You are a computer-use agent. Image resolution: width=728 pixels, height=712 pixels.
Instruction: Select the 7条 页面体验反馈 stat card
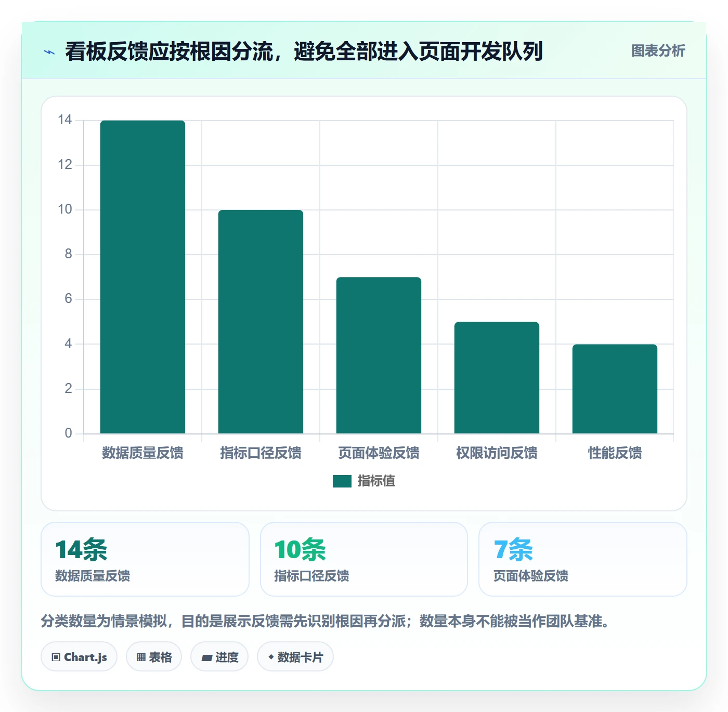(x=583, y=559)
